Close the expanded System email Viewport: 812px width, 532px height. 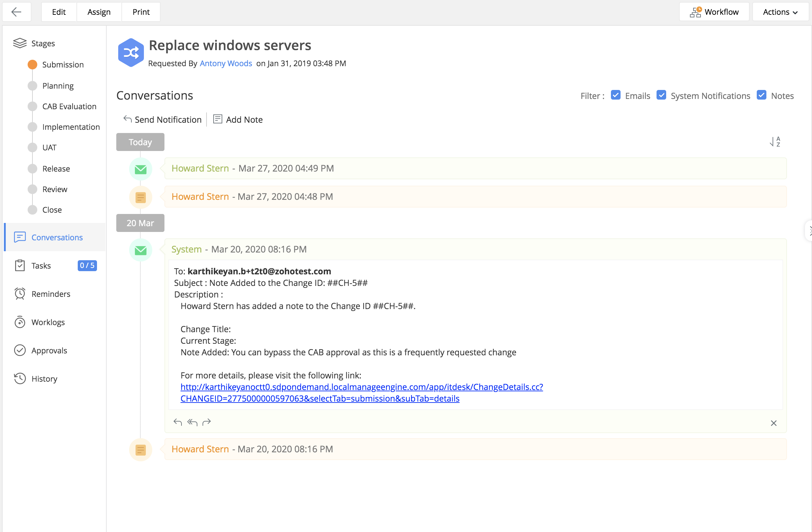773,423
